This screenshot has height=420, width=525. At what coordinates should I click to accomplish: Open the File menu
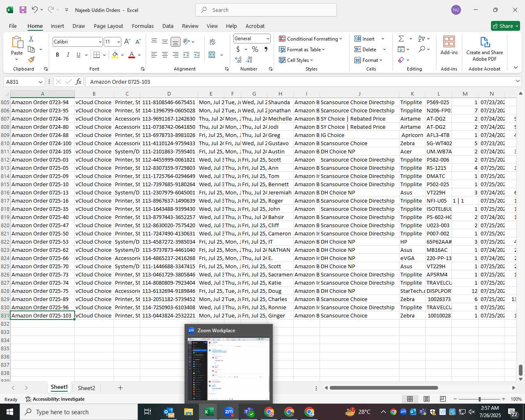click(x=13, y=26)
